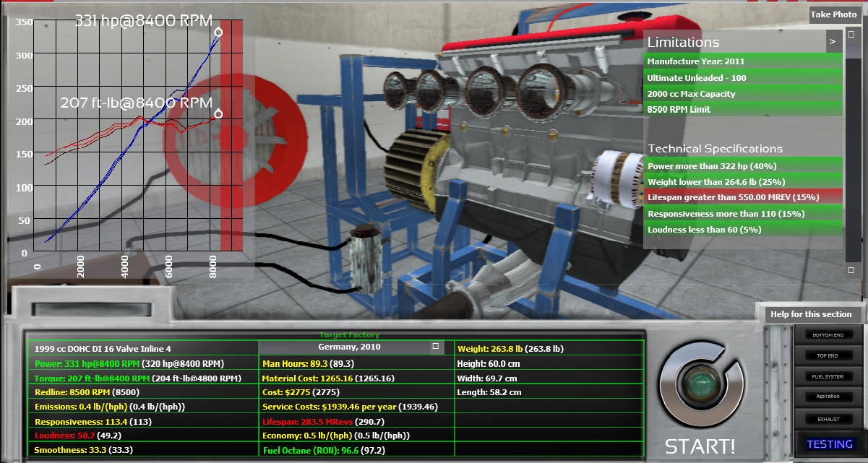This screenshot has width=868, height=463.
Task: Go to the Aspiration tab
Action: (x=828, y=397)
